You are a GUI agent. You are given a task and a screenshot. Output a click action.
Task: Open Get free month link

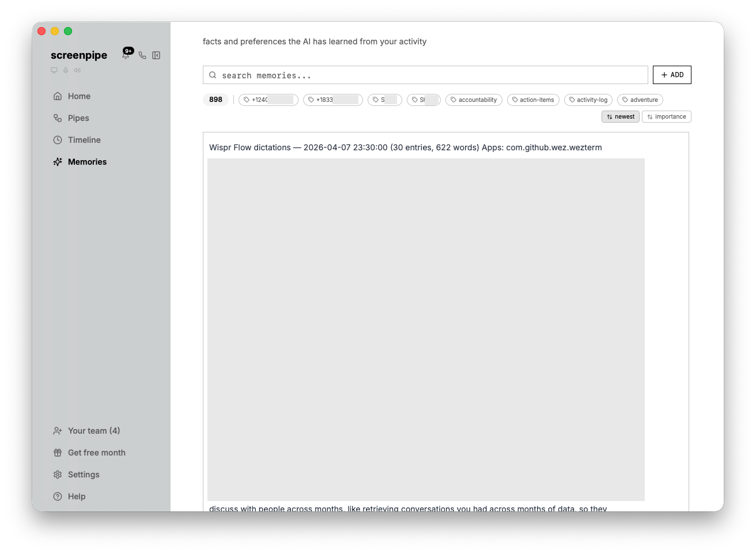click(x=96, y=453)
